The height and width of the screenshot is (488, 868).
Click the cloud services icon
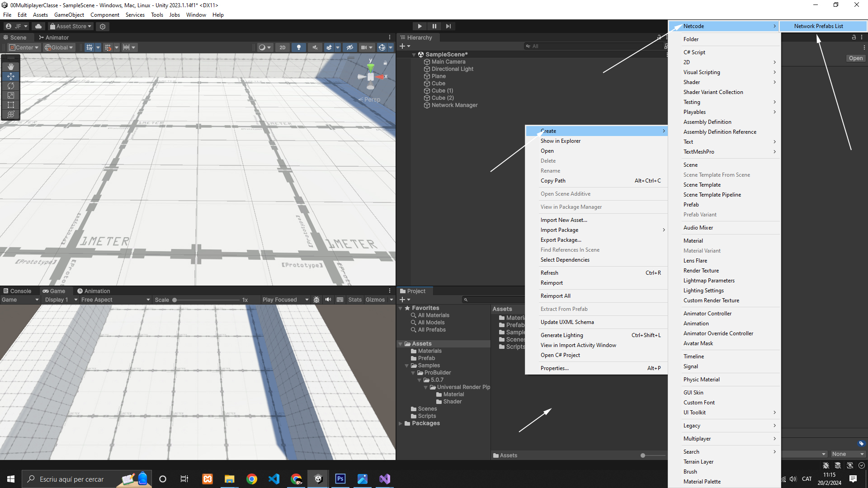[38, 26]
